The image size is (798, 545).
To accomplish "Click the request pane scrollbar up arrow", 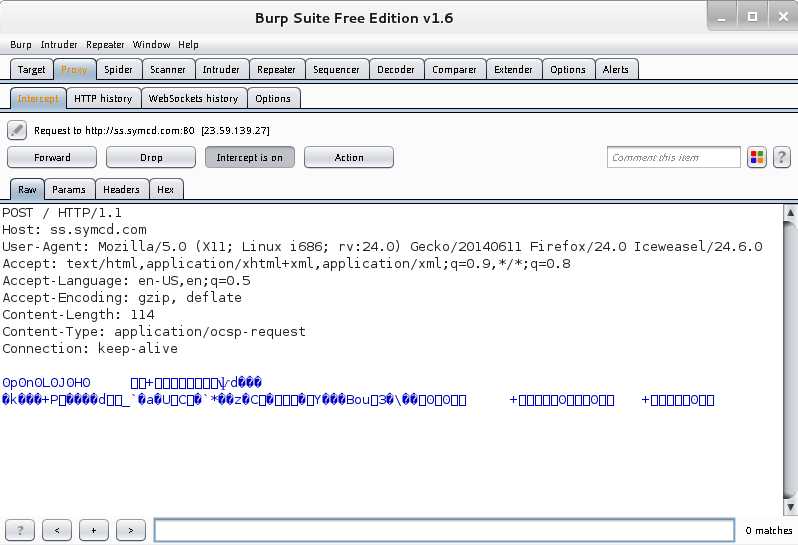I will pyautogui.click(x=790, y=212).
